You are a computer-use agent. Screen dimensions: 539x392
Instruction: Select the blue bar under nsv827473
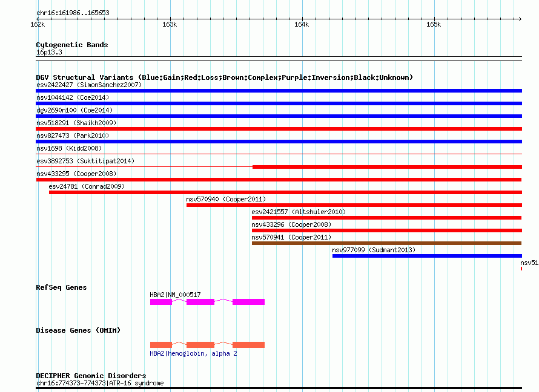[279, 142]
